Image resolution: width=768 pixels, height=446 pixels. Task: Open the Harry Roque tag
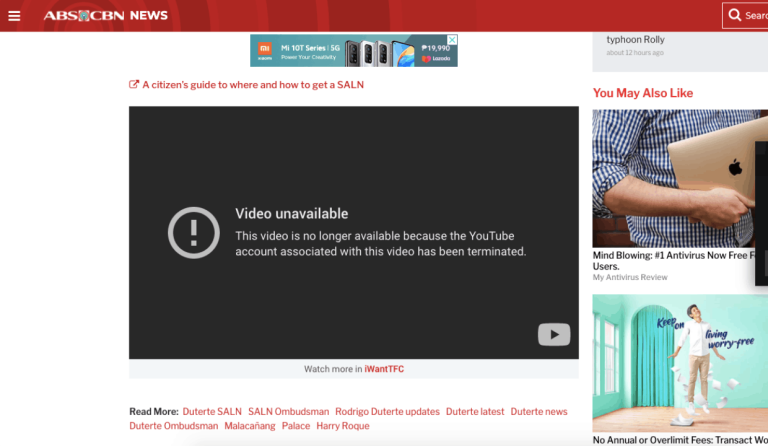pyautogui.click(x=343, y=426)
